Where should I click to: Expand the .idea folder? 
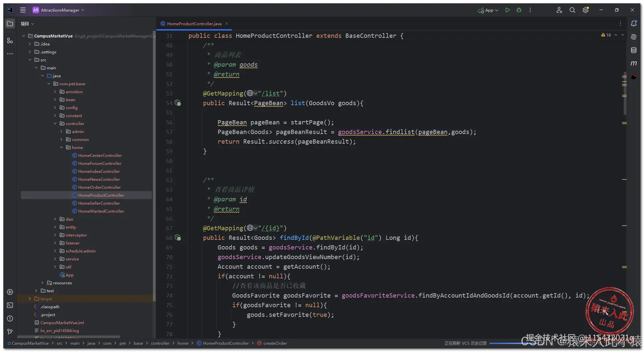click(30, 44)
